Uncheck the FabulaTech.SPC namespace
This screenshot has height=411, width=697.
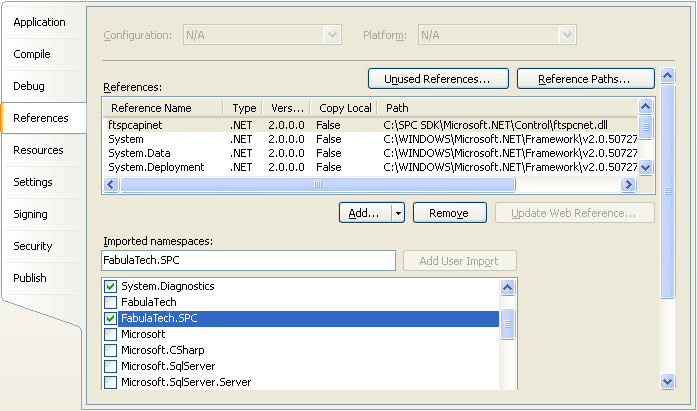(x=110, y=318)
